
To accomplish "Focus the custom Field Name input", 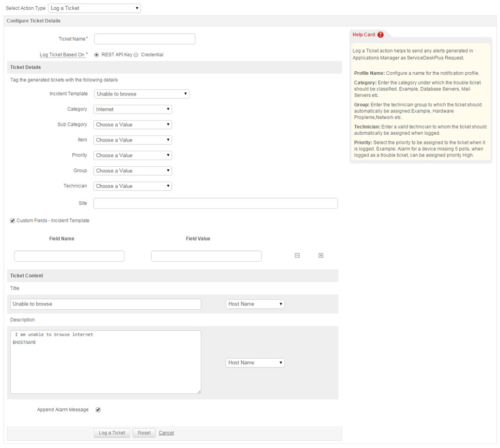I will coord(69,256).
